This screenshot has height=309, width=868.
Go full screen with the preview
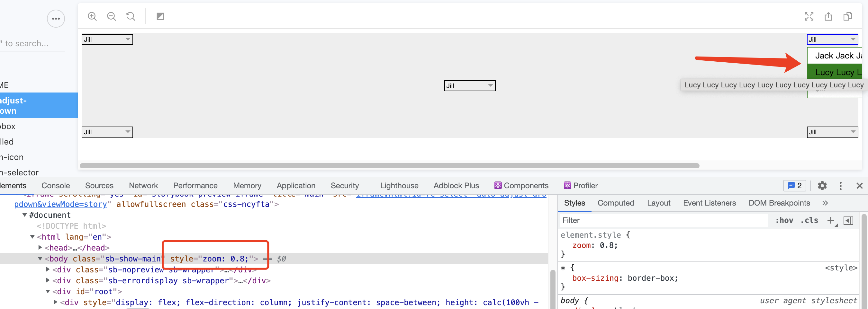click(809, 16)
